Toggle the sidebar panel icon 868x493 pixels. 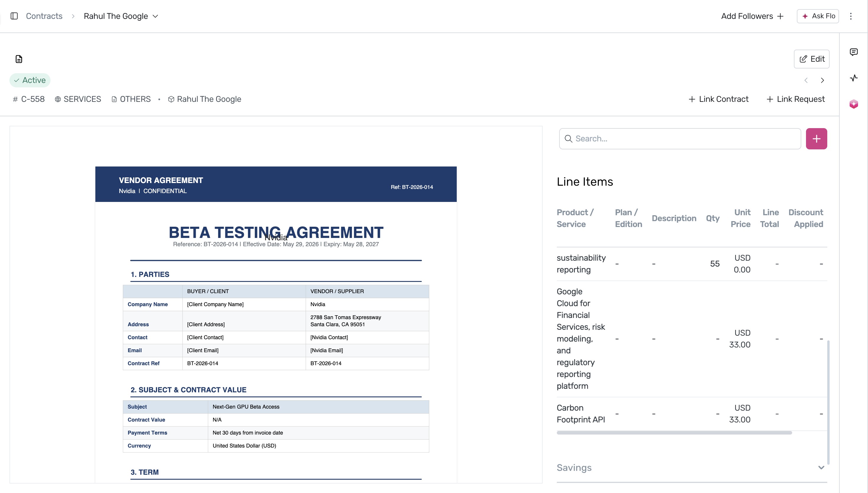coord(14,16)
